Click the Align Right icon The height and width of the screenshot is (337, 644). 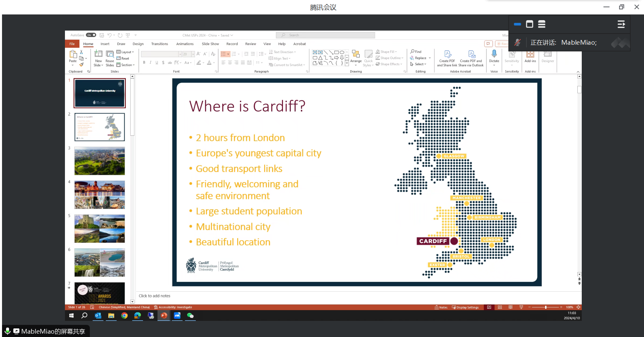[x=236, y=62]
